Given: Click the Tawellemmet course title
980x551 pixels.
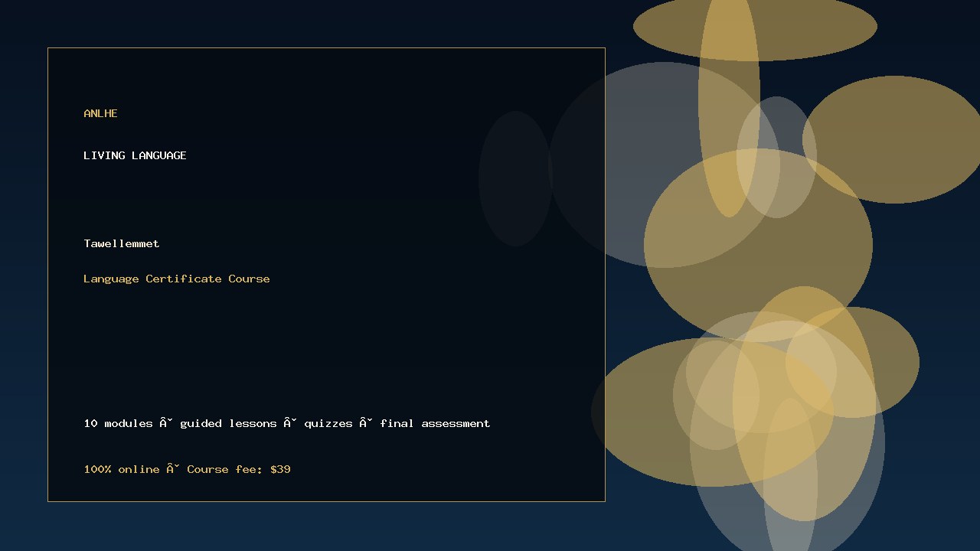Looking at the screenshot, I should coord(122,243).
